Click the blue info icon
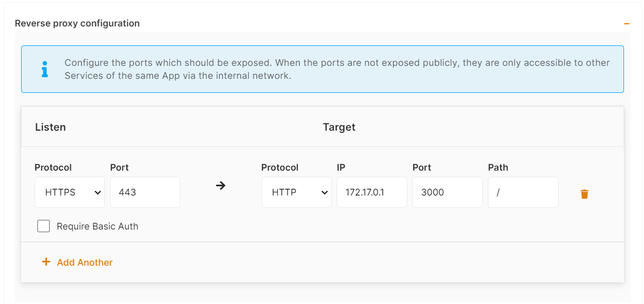This screenshot has height=304, width=644. pyautogui.click(x=45, y=69)
